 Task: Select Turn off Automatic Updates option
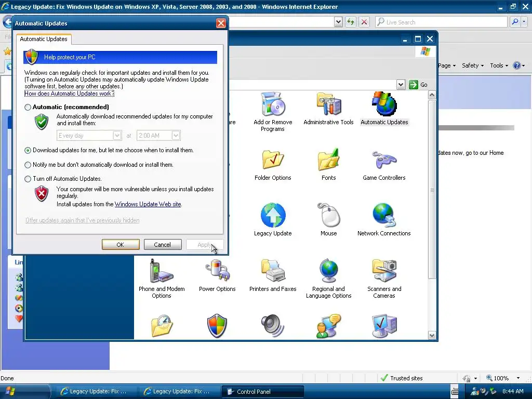(x=28, y=179)
